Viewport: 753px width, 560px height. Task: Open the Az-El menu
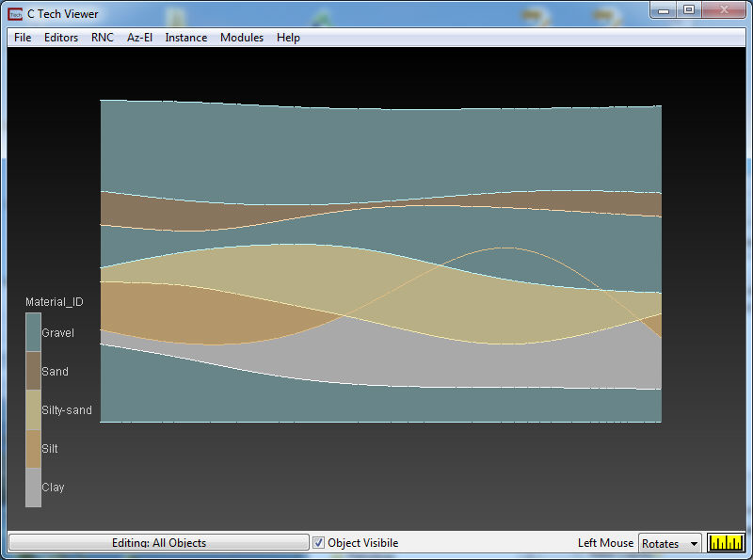click(139, 38)
